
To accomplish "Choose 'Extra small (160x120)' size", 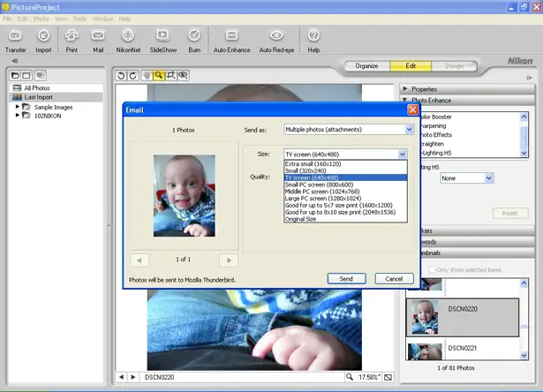I will point(345,164).
